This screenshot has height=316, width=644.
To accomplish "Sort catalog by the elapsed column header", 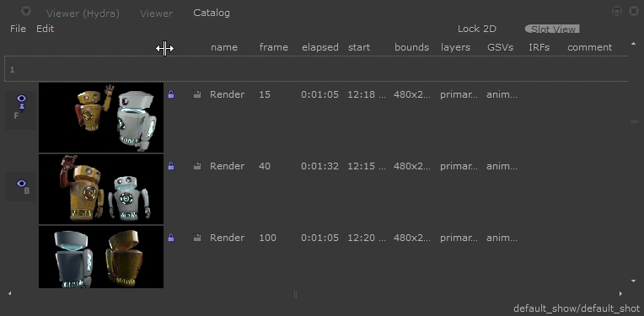I will (x=320, y=47).
